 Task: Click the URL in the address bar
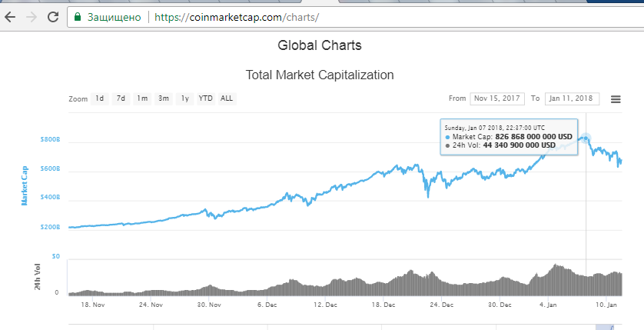(x=236, y=16)
